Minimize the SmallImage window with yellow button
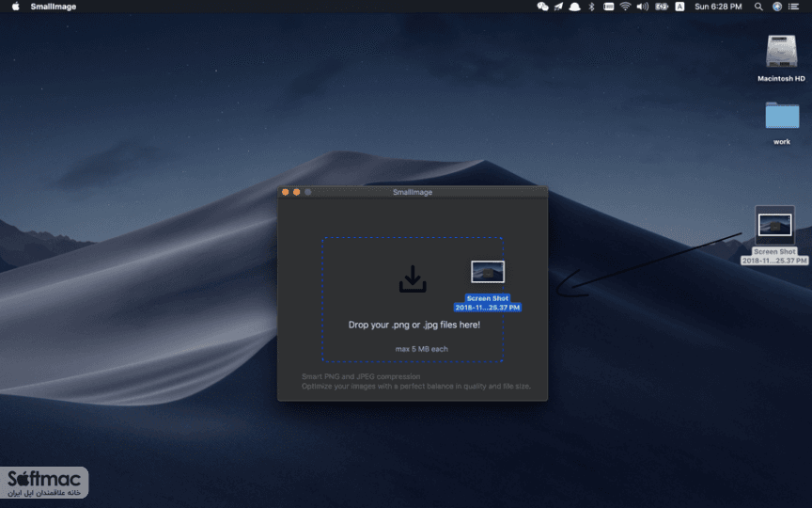This screenshot has height=508, width=812. 296,192
